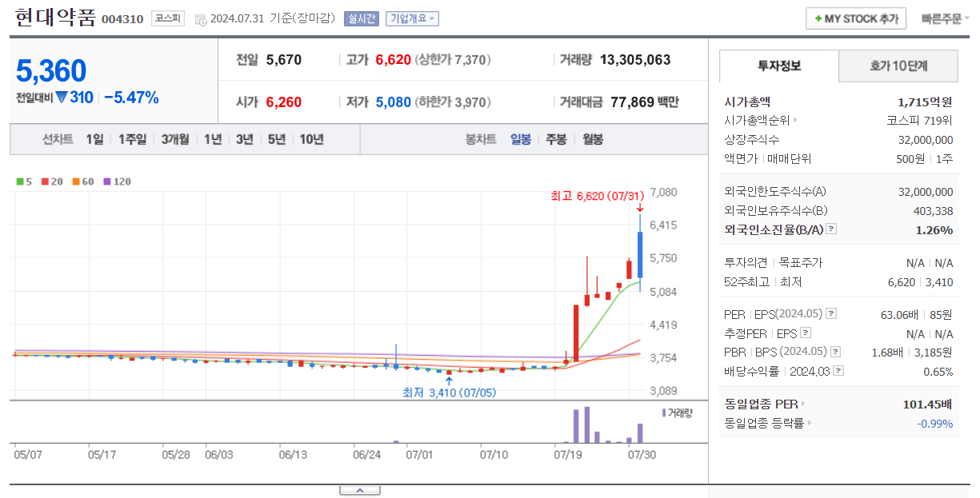Image resolution: width=980 pixels, height=498 pixels.
Task: Click the current price 5,360
Action: click(x=51, y=71)
